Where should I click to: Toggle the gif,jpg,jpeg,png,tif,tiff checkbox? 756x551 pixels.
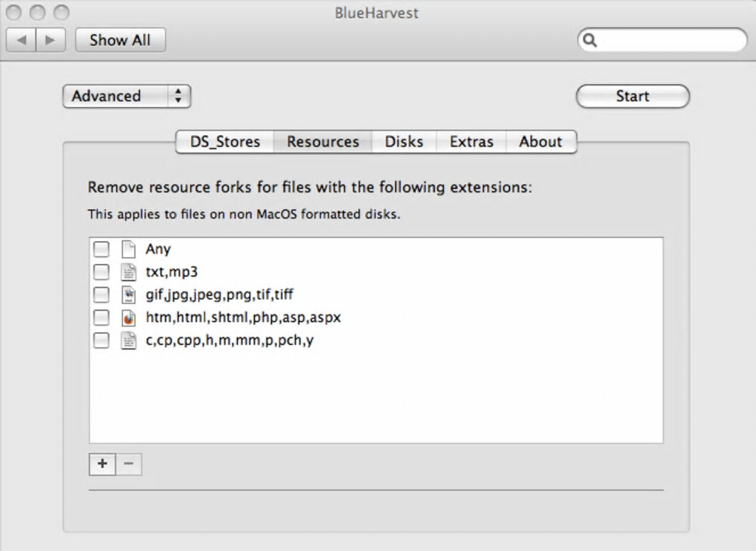101,295
